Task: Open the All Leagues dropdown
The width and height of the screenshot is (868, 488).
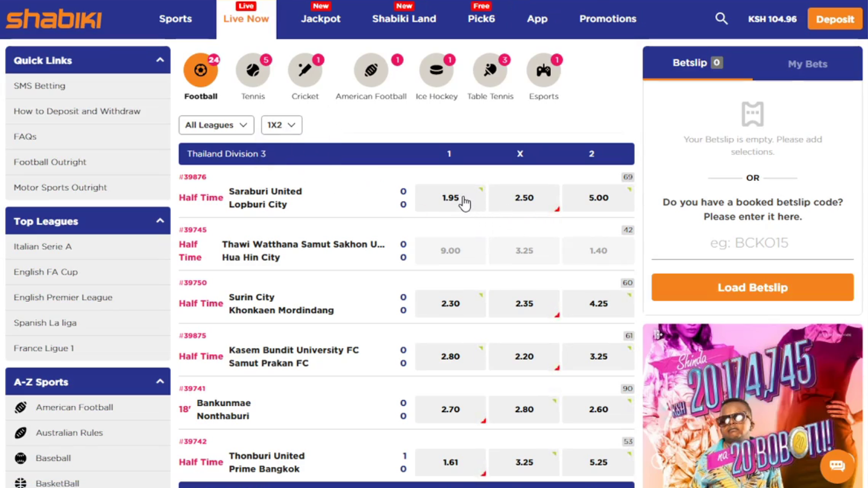Action: 216,125
